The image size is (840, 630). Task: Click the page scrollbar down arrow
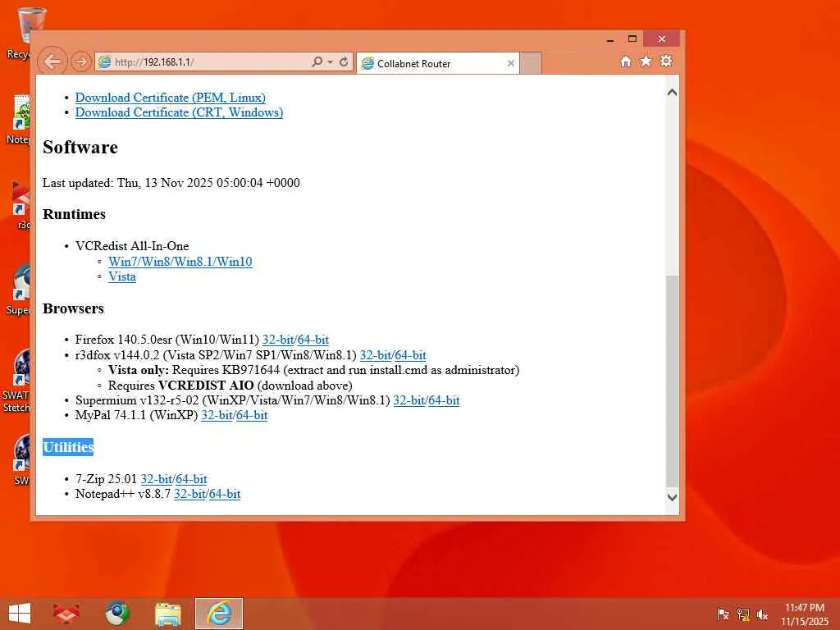click(x=673, y=497)
